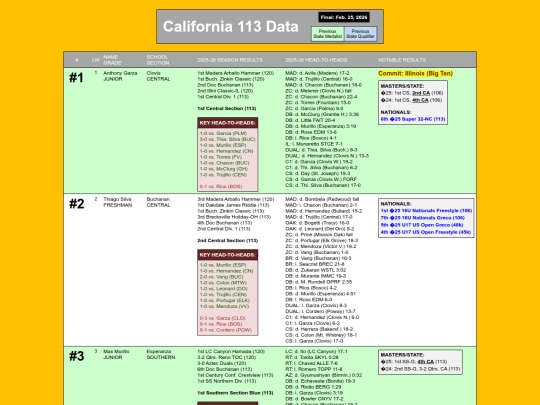Image resolution: width=540 pixels, height=405 pixels.
Task: Click the 'Commit: Illinois (Big Ten)' highlight
Action: point(415,73)
